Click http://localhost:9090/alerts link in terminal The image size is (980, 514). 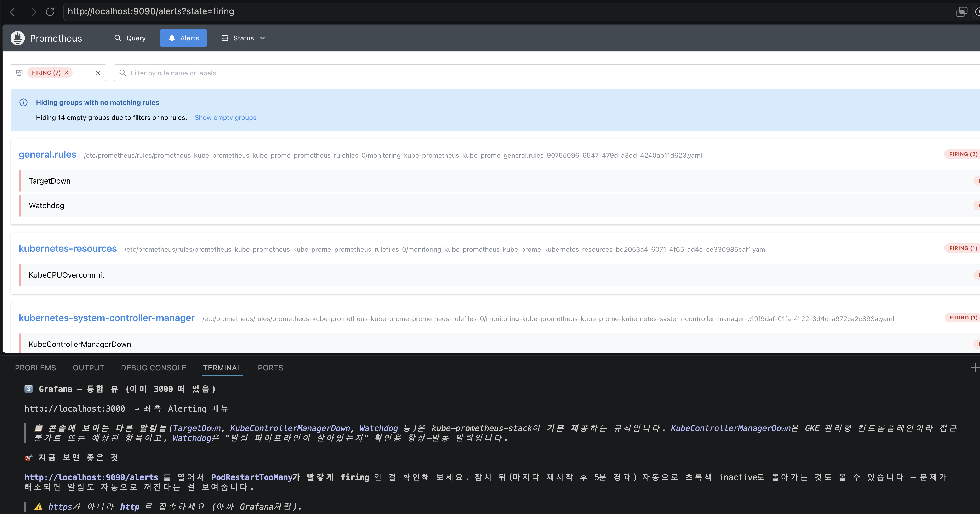coord(91,477)
